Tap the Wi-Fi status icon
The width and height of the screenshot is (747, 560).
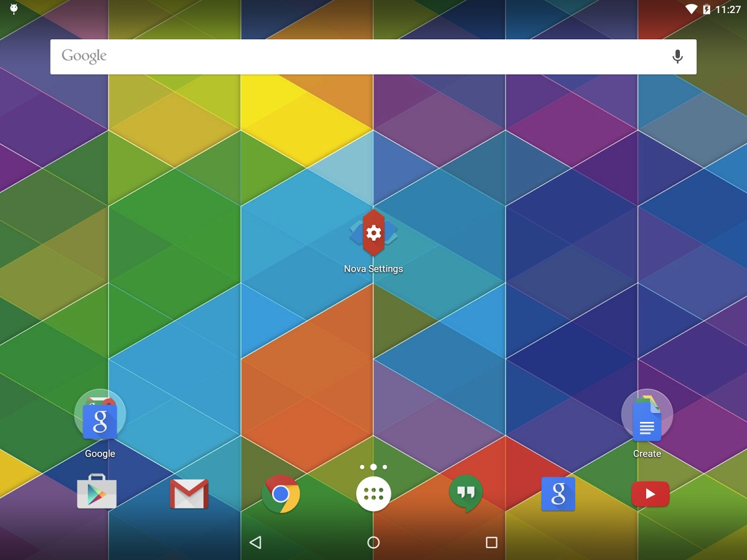(692, 9)
